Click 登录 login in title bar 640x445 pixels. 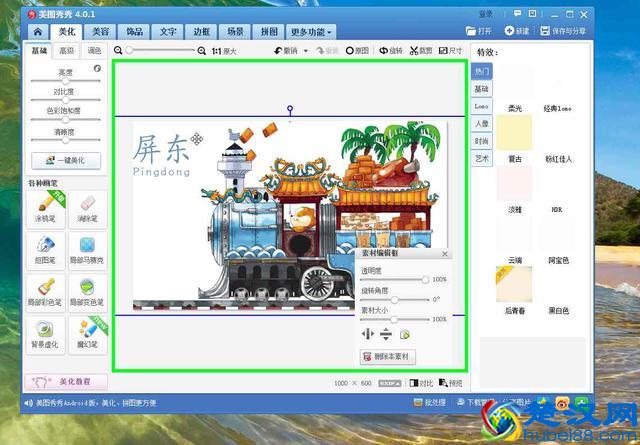[486, 14]
